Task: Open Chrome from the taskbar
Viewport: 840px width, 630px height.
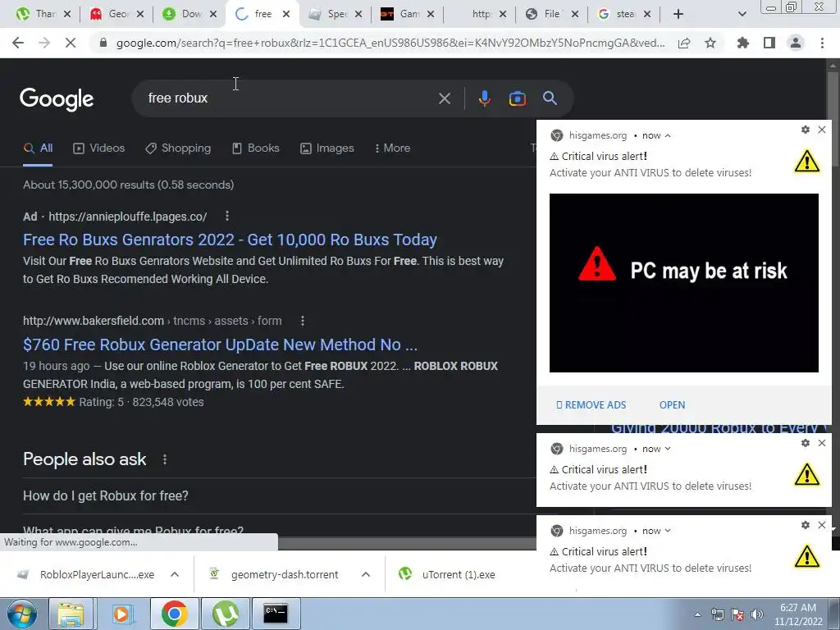Action: click(x=174, y=614)
